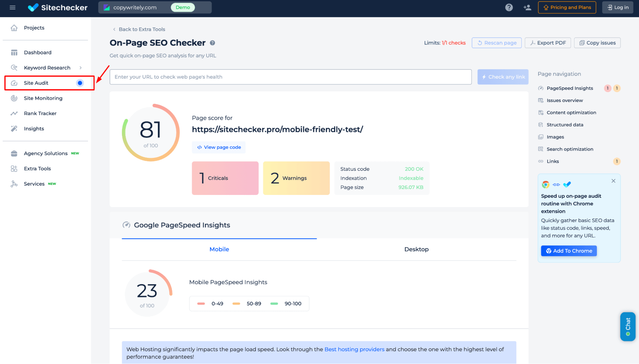Screen dimensions: 639x364
Task: Click the Back to Extra Tools chevron
Action: point(114,29)
